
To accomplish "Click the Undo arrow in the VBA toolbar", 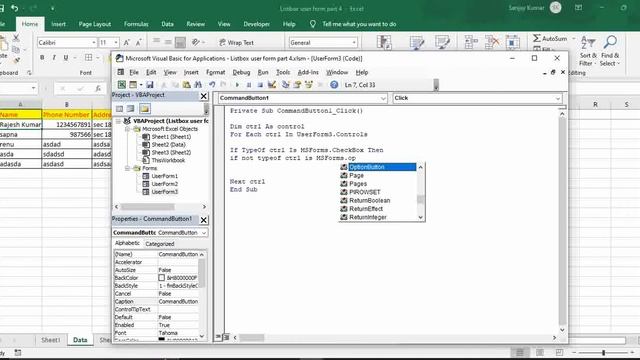I will (212, 84).
